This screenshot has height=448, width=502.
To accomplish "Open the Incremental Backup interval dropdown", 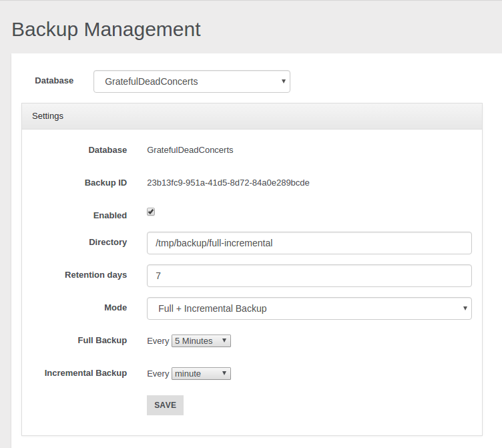I will [201, 373].
